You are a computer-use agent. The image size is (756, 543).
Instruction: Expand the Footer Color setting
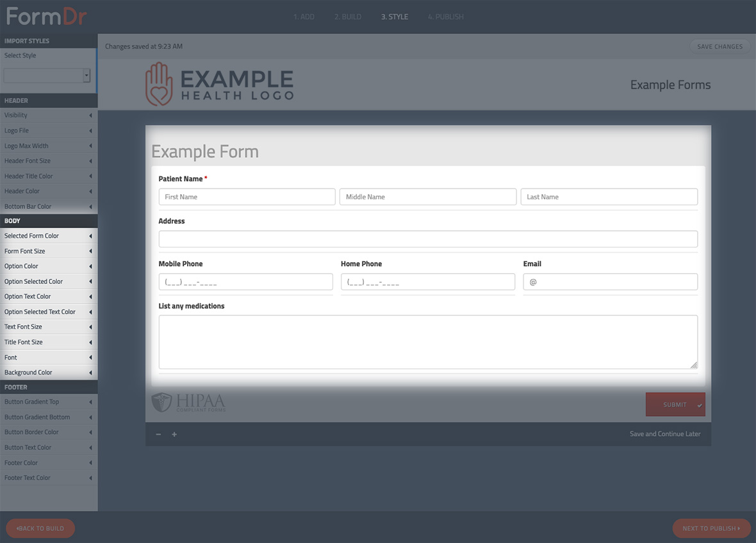[49, 462]
